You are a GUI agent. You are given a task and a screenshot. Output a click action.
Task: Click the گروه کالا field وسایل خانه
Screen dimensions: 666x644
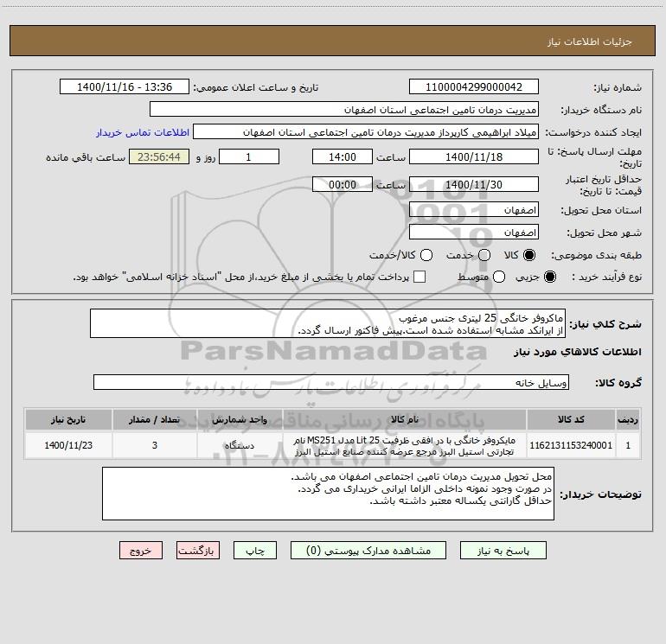click(331, 382)
